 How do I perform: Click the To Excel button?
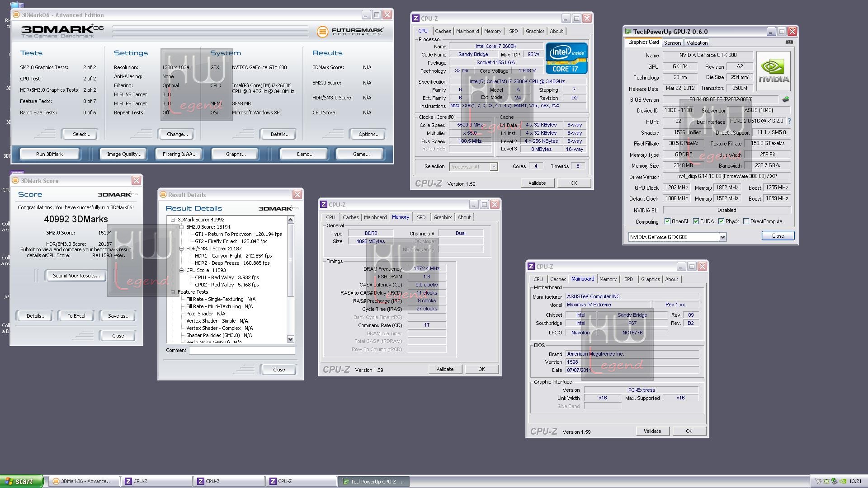coord(76,316)
